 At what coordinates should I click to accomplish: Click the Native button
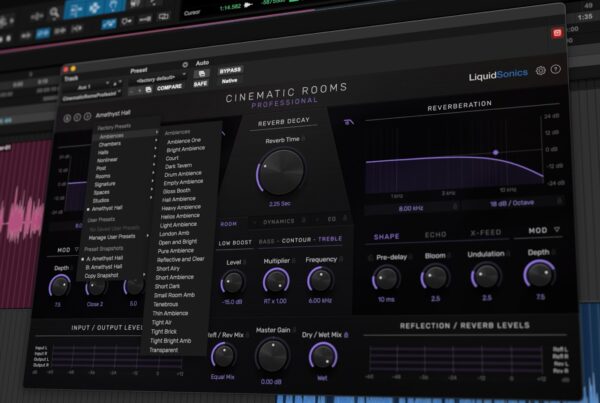point(229,81)
